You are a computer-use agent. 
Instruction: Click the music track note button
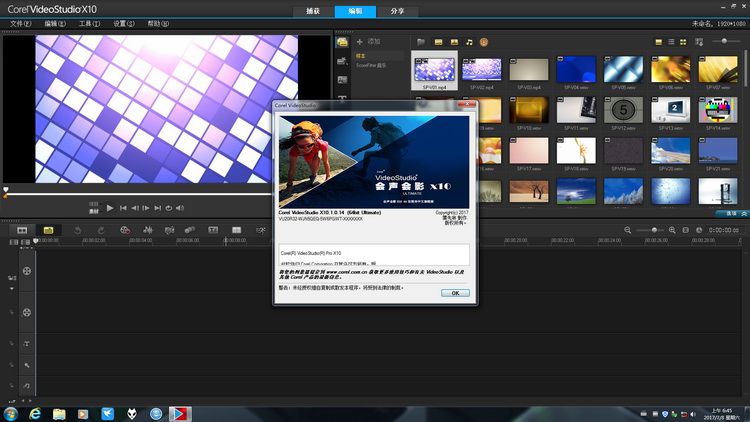[x=27, y=386]
